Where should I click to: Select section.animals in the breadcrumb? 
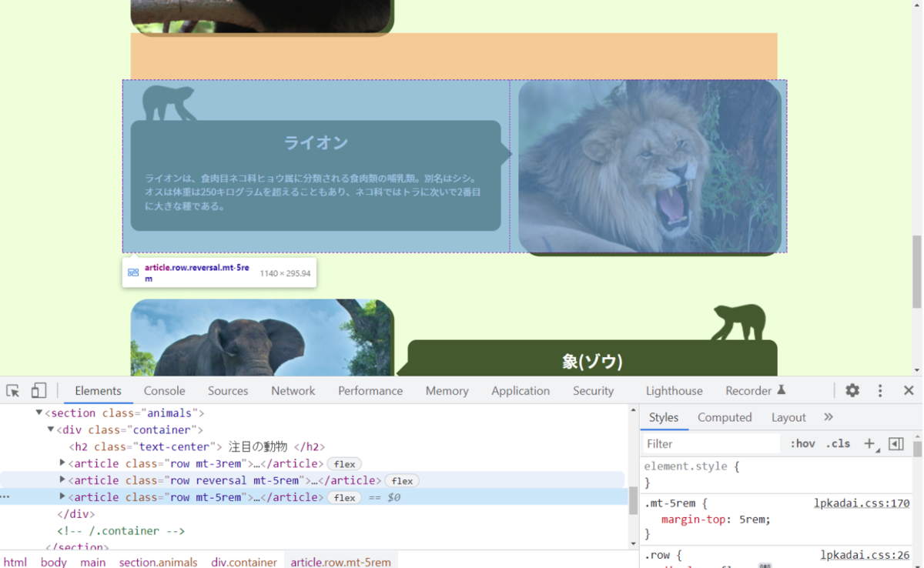(x=158, y=562)
